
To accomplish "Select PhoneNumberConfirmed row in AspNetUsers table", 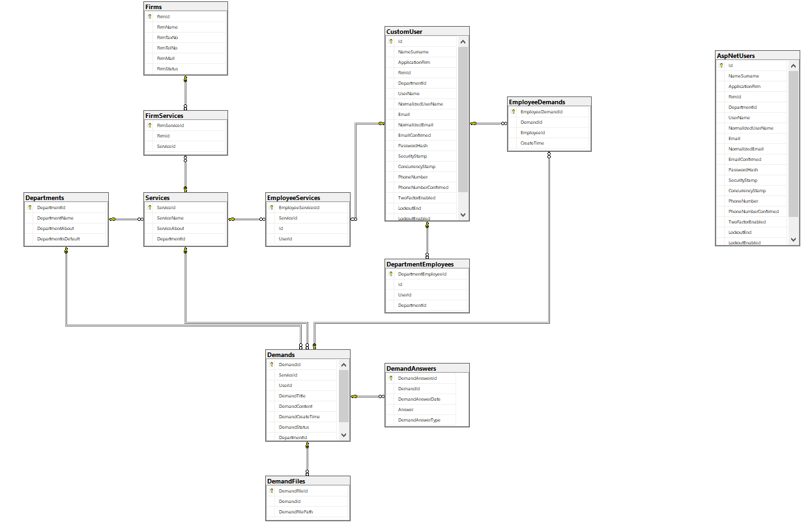I will pyautogui.click(x=752, y=212).
